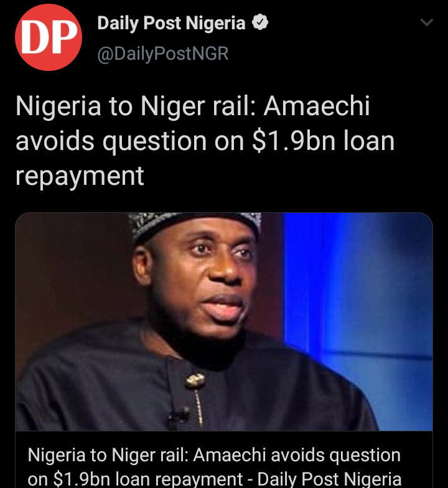Click the first line of card title
This screenshot has height=488, width=448.
pos(214,455)
